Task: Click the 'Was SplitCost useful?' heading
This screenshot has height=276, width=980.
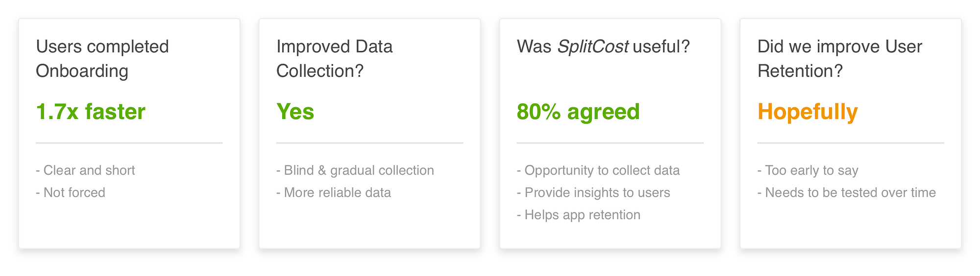Action: tap(603, 47)
